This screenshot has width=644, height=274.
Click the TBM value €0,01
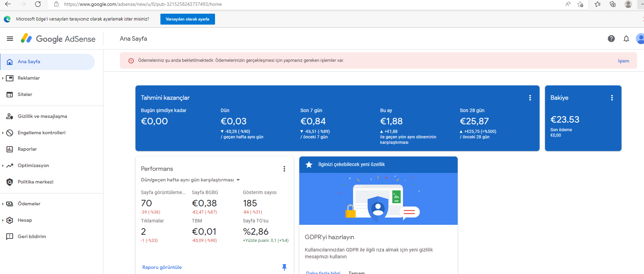pyautogui.click(x=204, y=232)
